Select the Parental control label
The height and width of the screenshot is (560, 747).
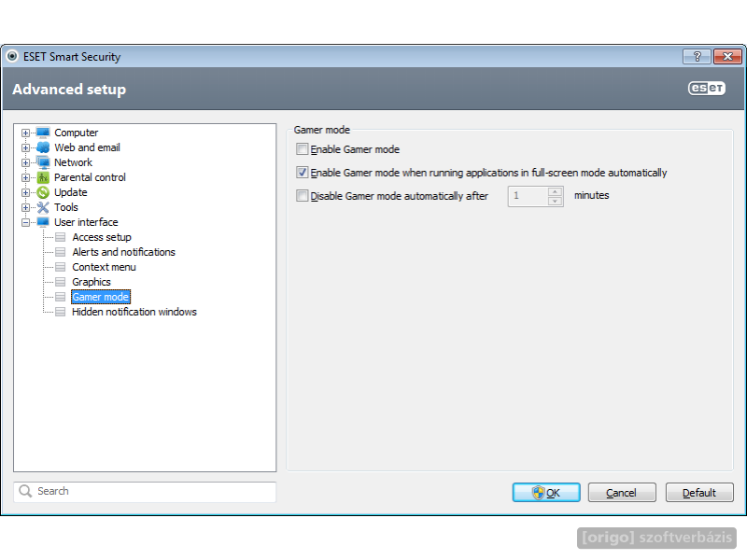click(90, 177)
